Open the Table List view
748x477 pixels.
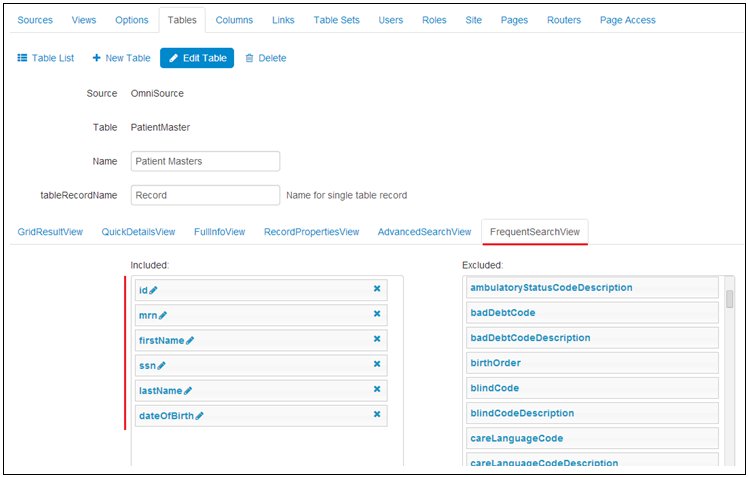tap(46, 58)
